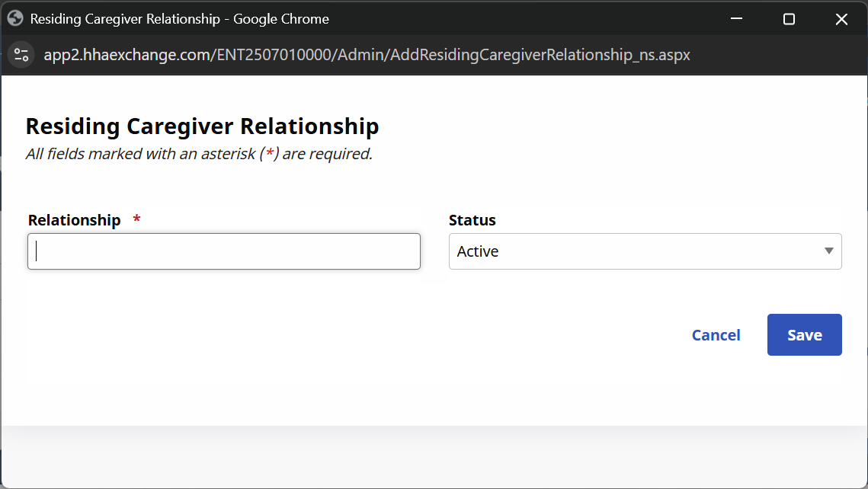
Task: Click the red asterisk next to Relationship
Action: click(x=137, y=219)
